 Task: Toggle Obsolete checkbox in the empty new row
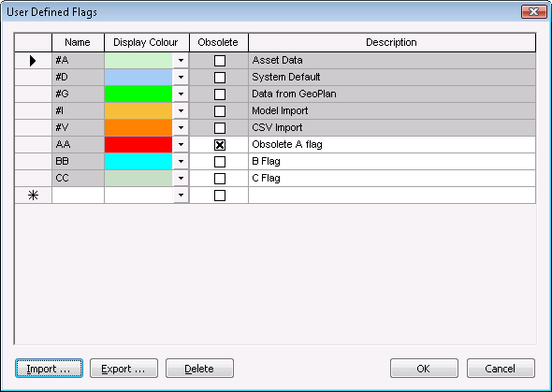220,196
